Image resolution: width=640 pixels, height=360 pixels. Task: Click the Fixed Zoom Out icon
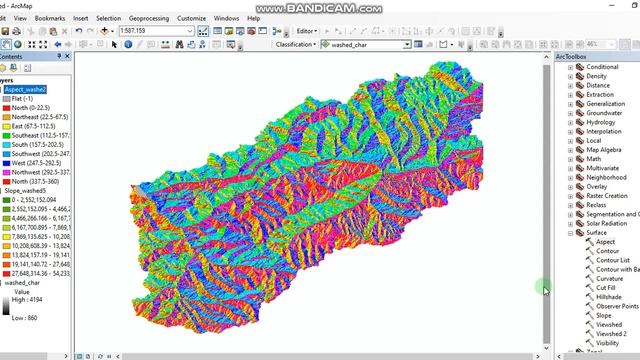(43, 44)
